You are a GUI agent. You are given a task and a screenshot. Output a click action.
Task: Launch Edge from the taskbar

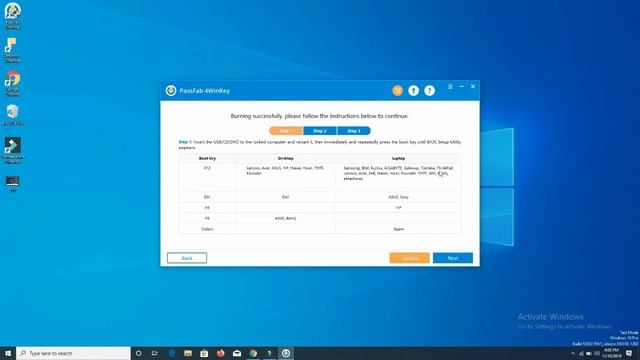172,353
